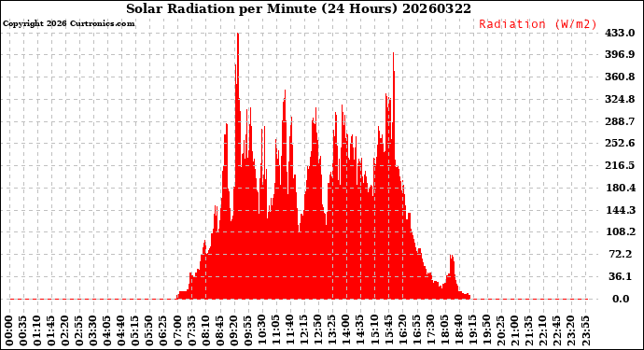644x350 pixels.
Task: Select the 144.3 y-axis value
Action: (x=620, y=210)
